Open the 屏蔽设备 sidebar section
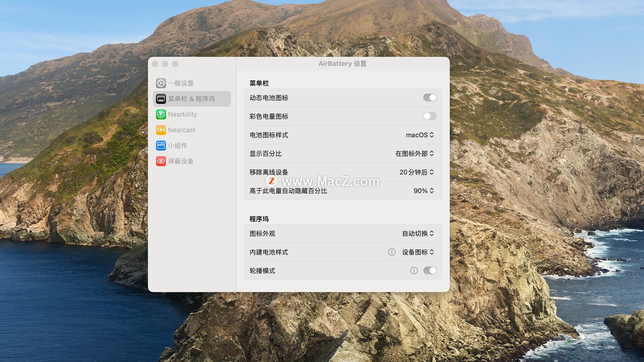 192,161
